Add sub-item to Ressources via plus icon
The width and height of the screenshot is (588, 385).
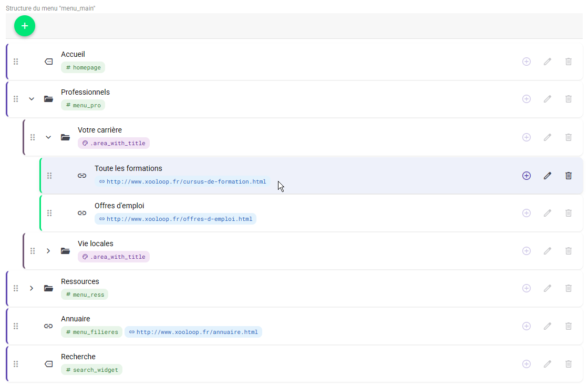pyautogui.click(x=526, y=288)
